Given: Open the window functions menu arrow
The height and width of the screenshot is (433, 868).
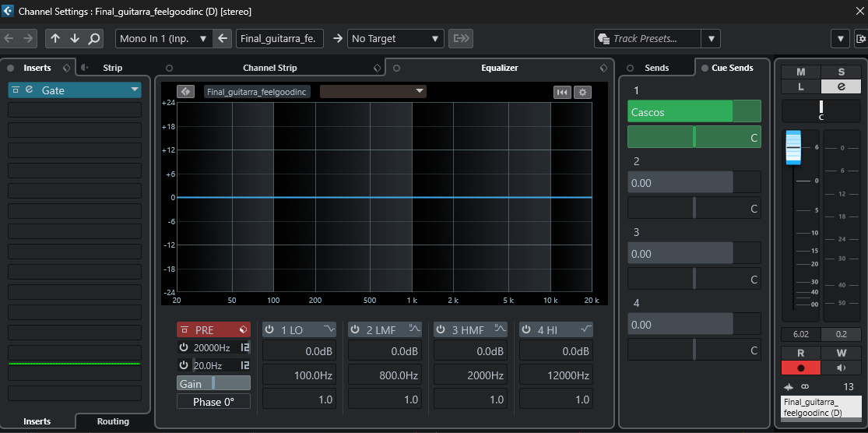Looking at the screenshot, I should tap(840, 38).
